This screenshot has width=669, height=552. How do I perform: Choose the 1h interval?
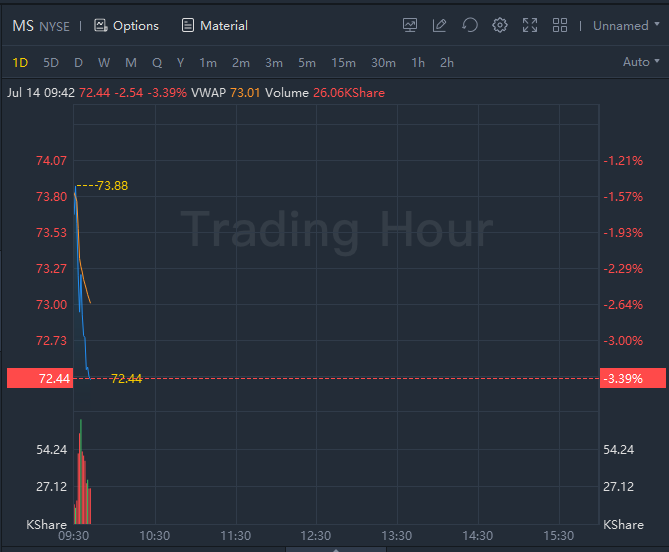[418, 63]
